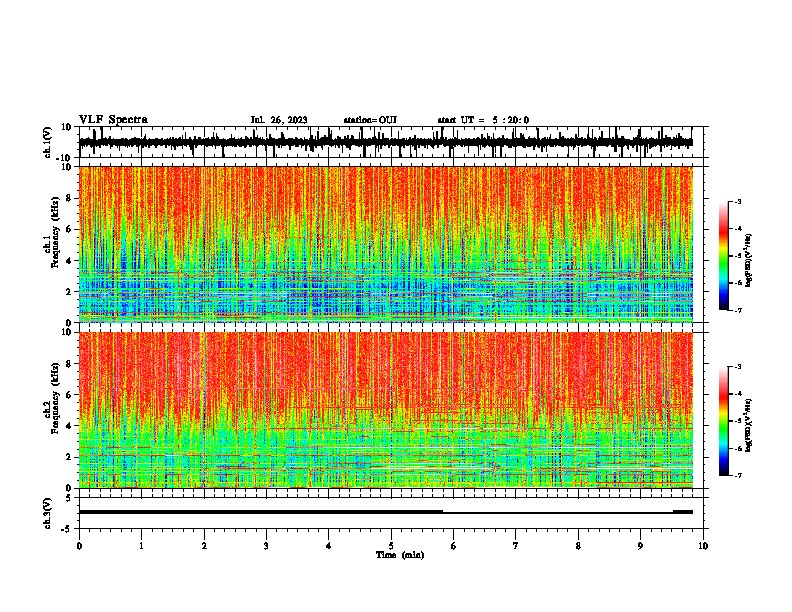Click time axis tick label "5"
792x612 pixels.
391,546
